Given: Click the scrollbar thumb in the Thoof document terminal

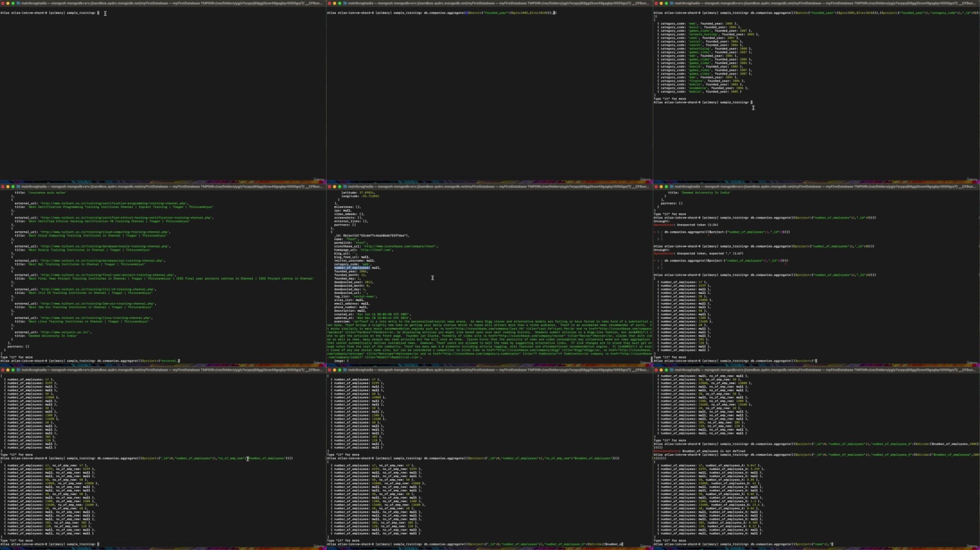Looking at the screenshot, I should pyautogui.click(x=652, y=360).
